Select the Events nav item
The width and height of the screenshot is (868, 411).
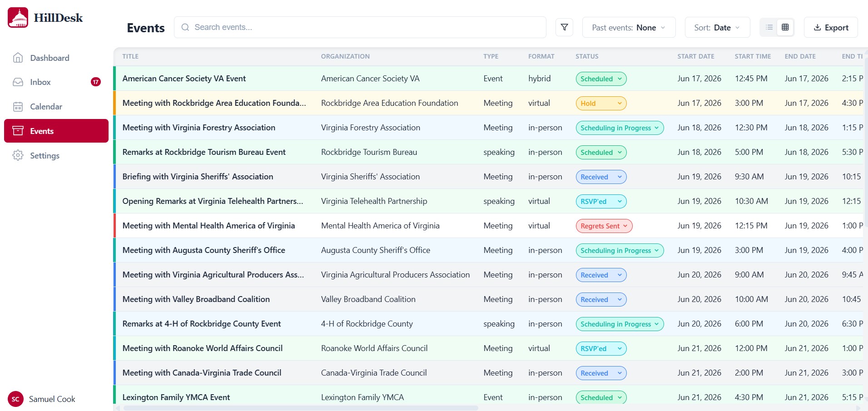pos(56,131)
